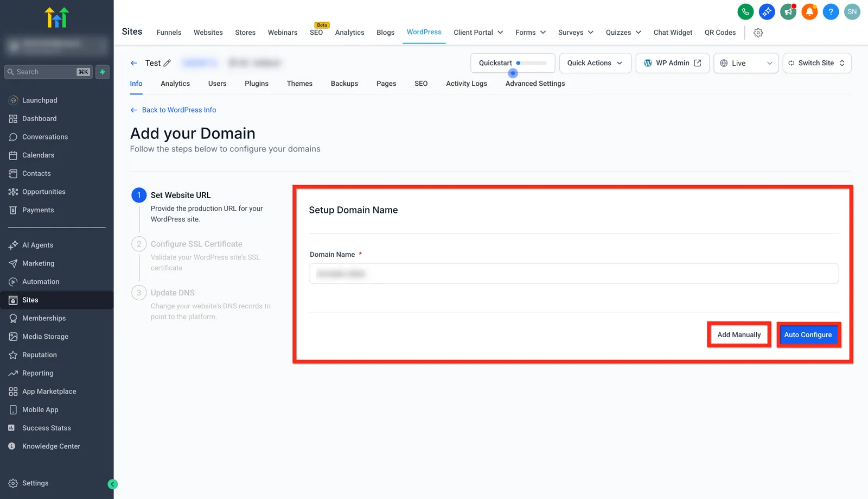Open WP Admin in new window

[x=673, y=63]
